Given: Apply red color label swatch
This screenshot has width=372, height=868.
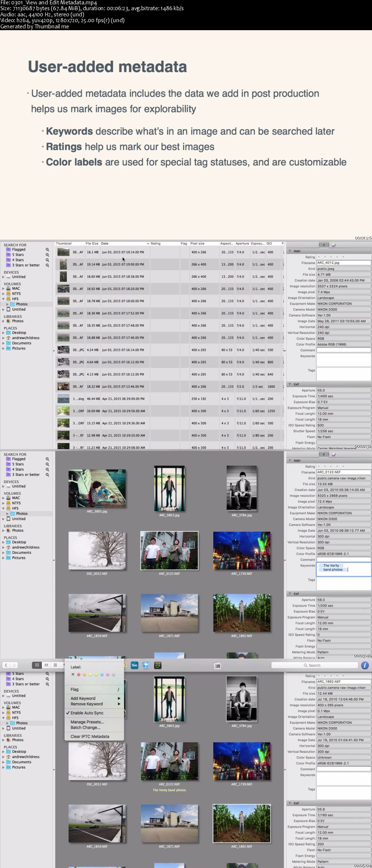Looking at the screenshot, I should coord(78,675).
